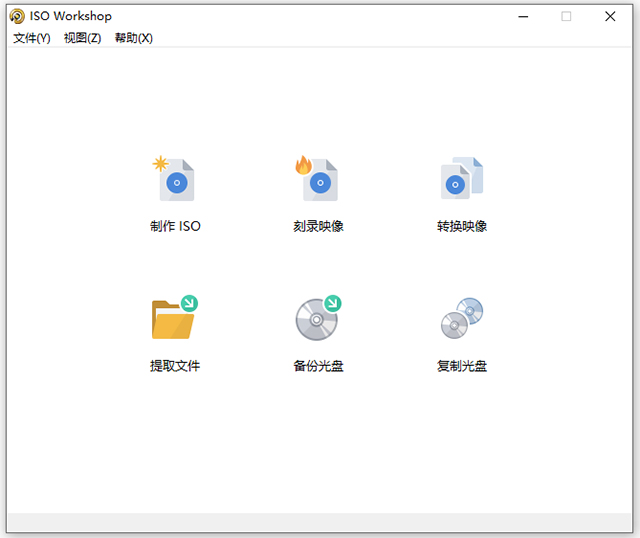The image size is (640, 538).
Task: Click the 制作 ISO text label
Action: tap(175, 226)
